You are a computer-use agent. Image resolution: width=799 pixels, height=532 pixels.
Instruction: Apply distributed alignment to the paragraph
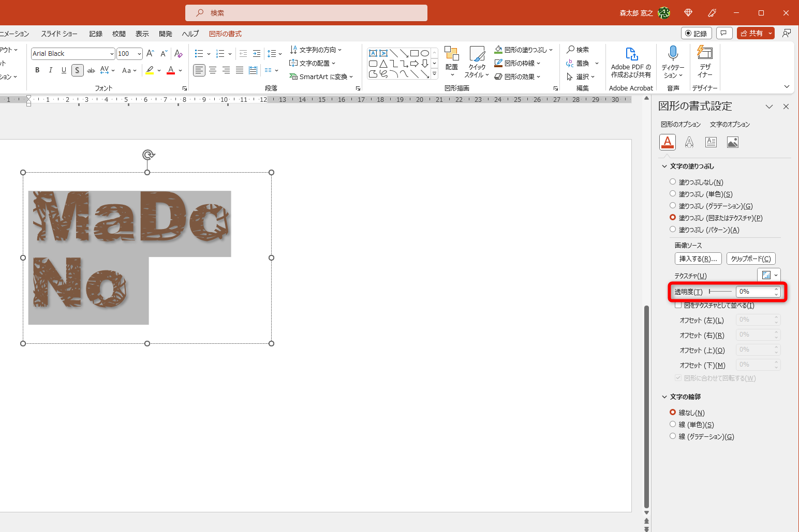click(x=253, y=70)
